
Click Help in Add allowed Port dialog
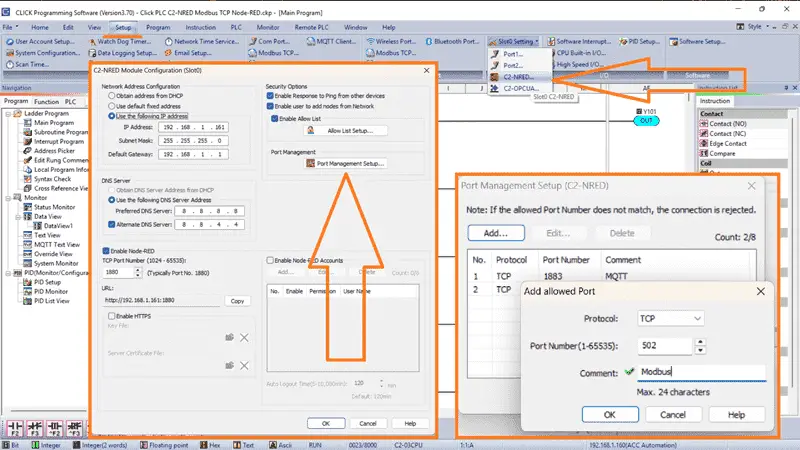pyautogui.click(x=736, y=414)
